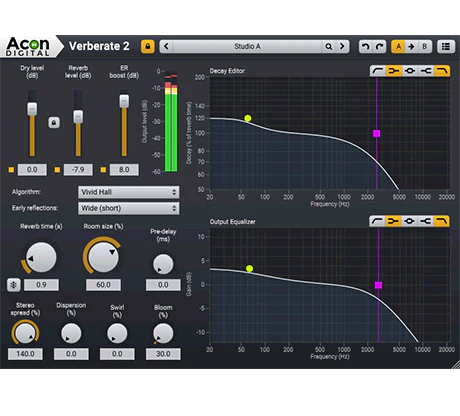
Task: Toggle dry/reverb level link lock
Action: tap(54, 123)
